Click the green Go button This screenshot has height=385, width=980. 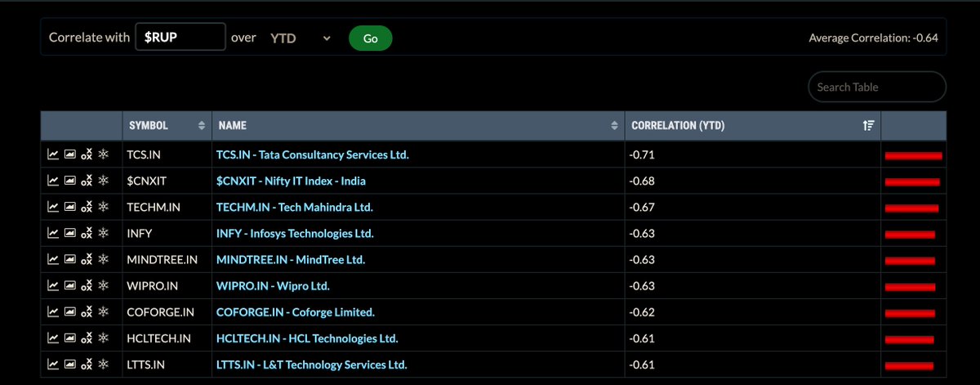point(370,38)
